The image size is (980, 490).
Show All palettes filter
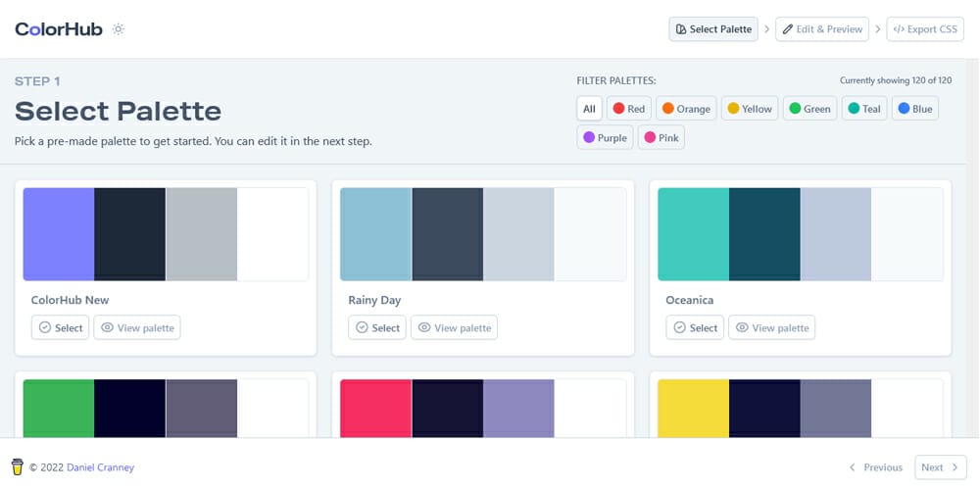589,109
